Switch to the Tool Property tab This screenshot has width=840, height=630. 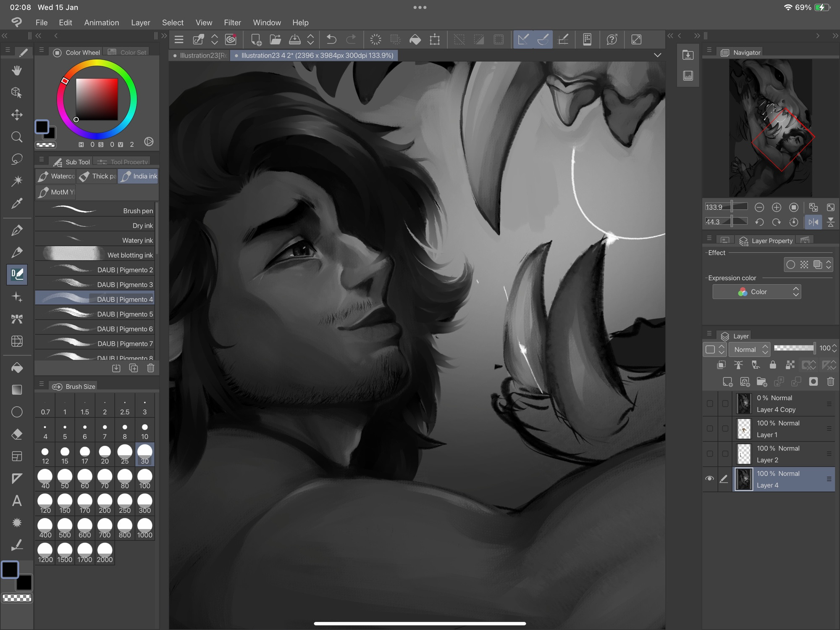[122, 162]
